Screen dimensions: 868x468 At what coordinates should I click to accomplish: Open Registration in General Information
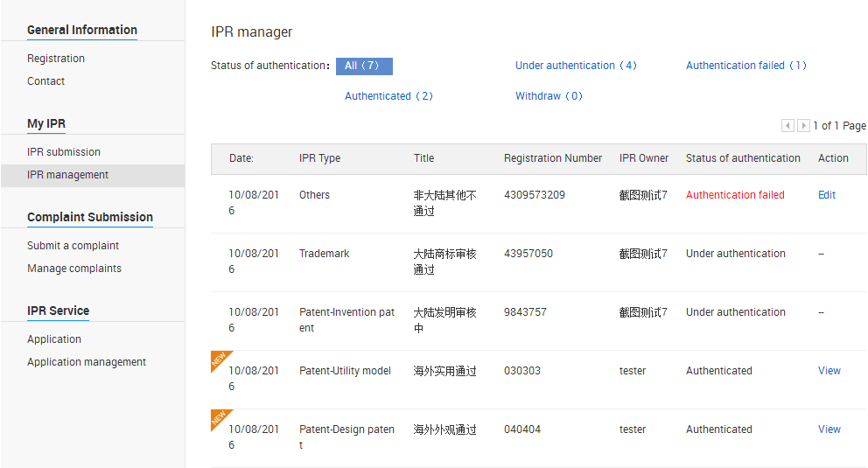point(56,58)
